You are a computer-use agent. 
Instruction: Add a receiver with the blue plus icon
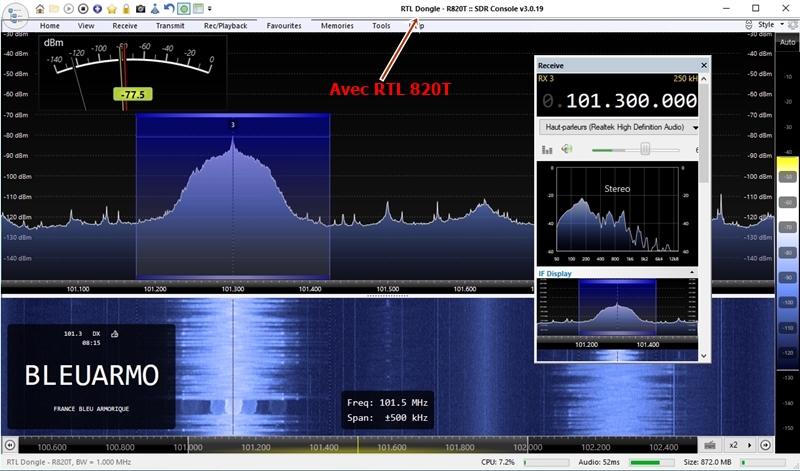point(97,9)
